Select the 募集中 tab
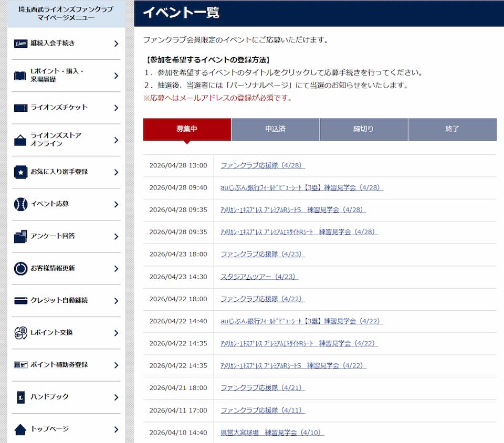The image size is (504, 443). pyautogui.click(x=187, y=129)
